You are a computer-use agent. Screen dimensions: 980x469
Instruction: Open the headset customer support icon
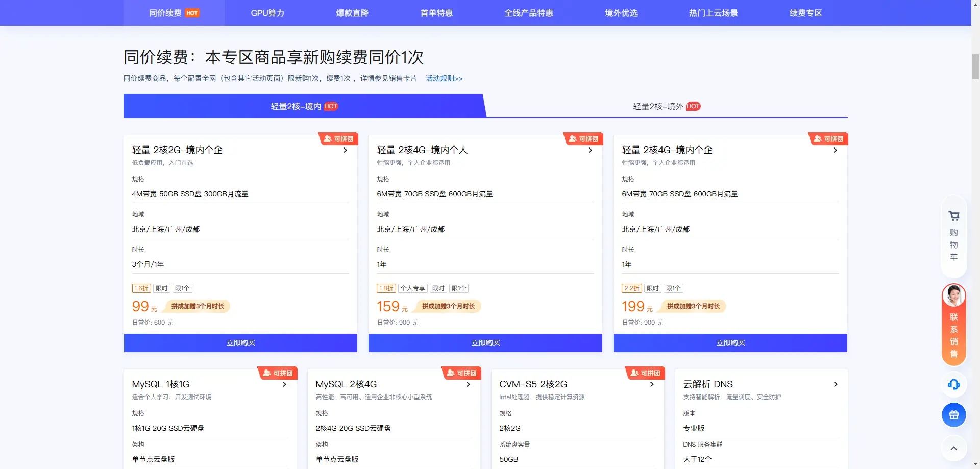[x=953, y=384]
